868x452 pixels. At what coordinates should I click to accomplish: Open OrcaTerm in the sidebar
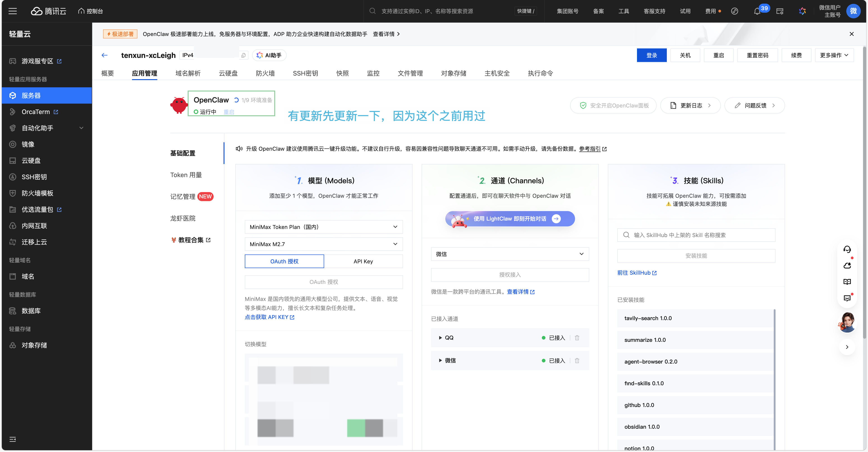[x=36, y=112]
